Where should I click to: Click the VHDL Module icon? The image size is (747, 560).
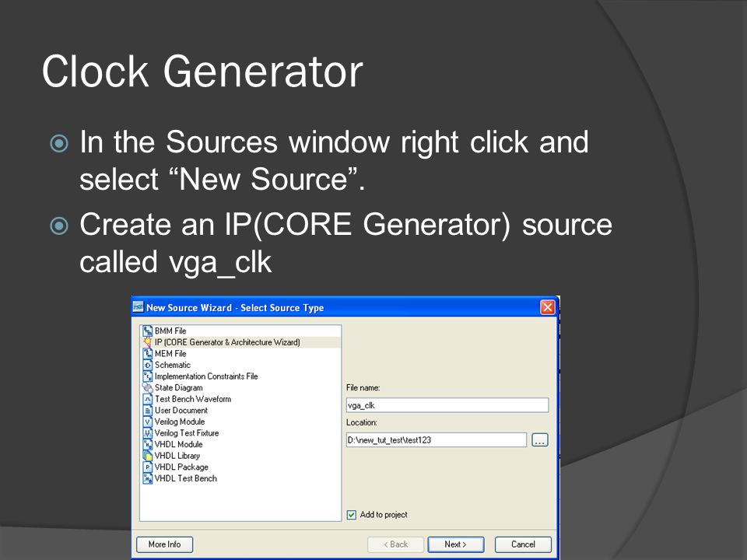pos(148,444)
